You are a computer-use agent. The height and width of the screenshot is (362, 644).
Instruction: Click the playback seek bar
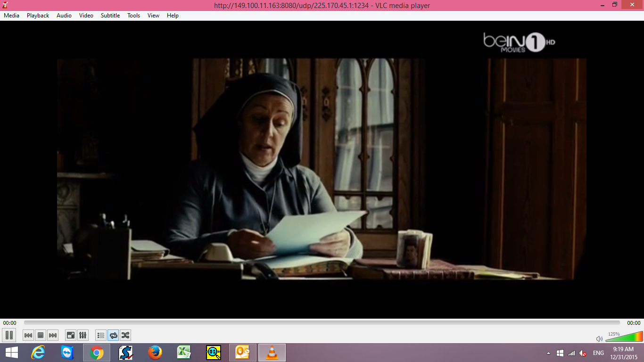(322, 323)
